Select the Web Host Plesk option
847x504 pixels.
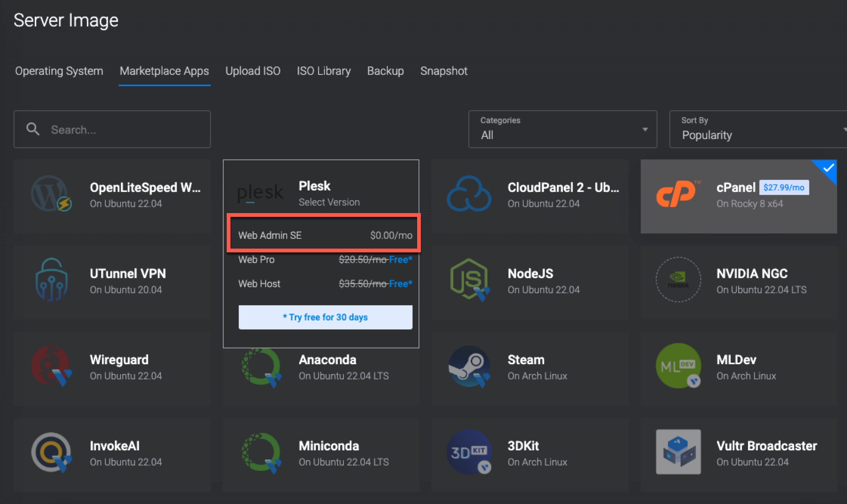[x=324, y=284]
